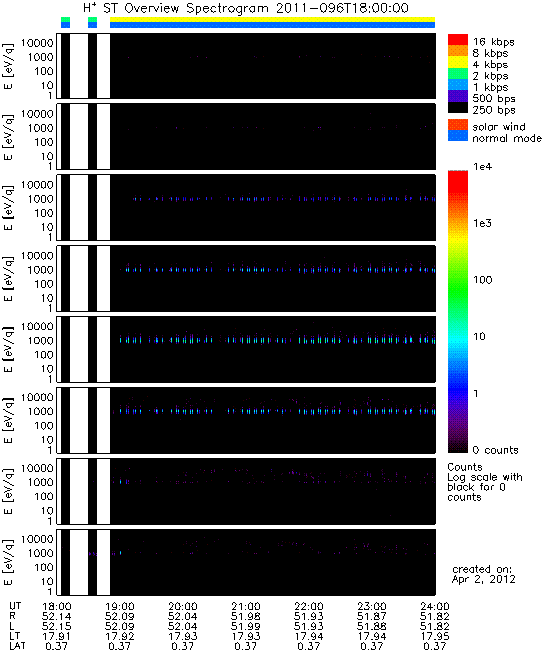Click the '21:00' UT tick label
Viewport: 544px width, 652px height.
246,606
